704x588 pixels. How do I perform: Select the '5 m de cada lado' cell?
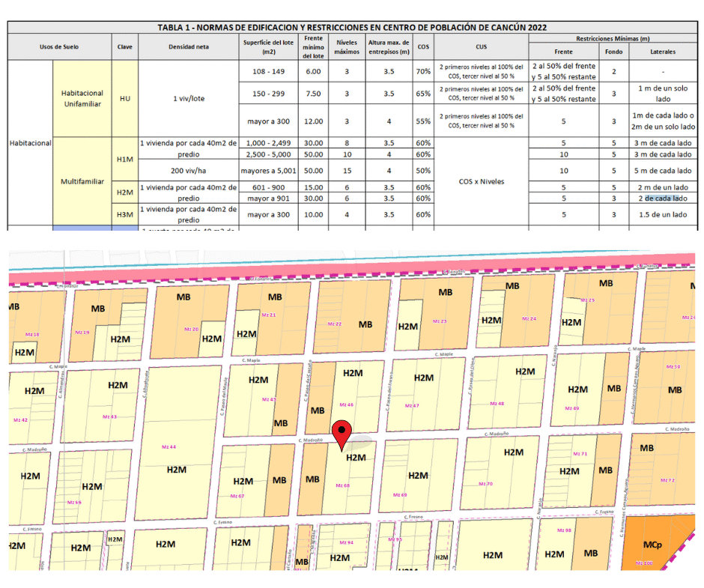coord(663,171)
